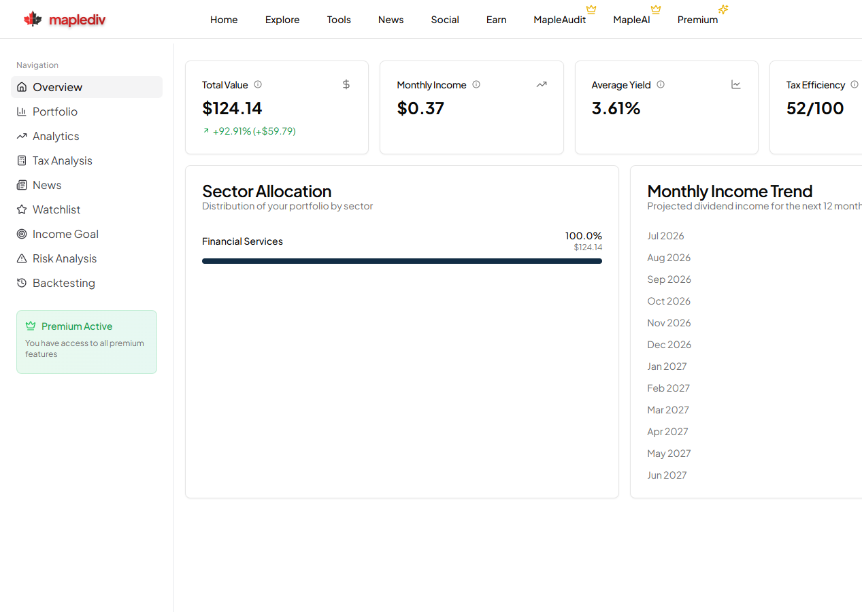This screenshot has width=862, height=616.
Task: Click the Premium Active status box
Action: [x=86, y=342]
